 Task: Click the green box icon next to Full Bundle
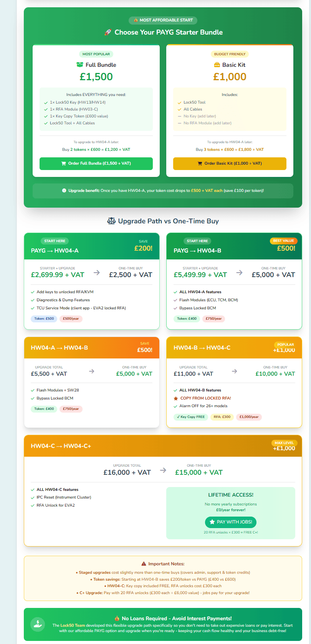point(80,65)
